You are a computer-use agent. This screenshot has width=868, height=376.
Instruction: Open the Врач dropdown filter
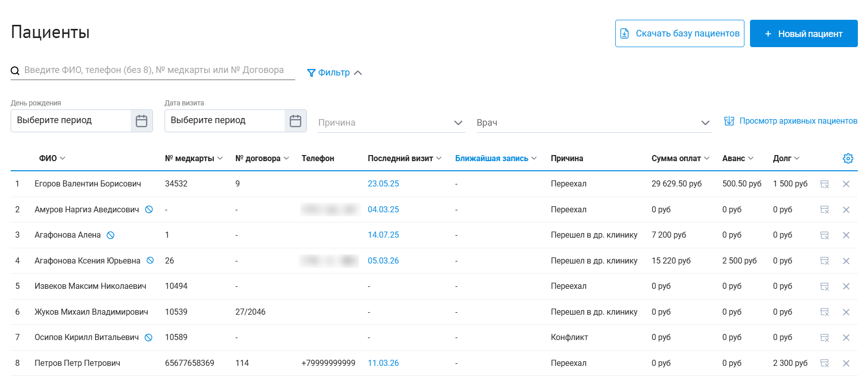pyautogui.click(x=594, y=123)
